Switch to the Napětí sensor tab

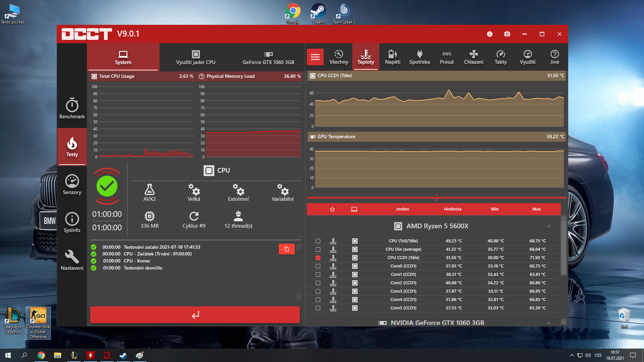[392, 57]
